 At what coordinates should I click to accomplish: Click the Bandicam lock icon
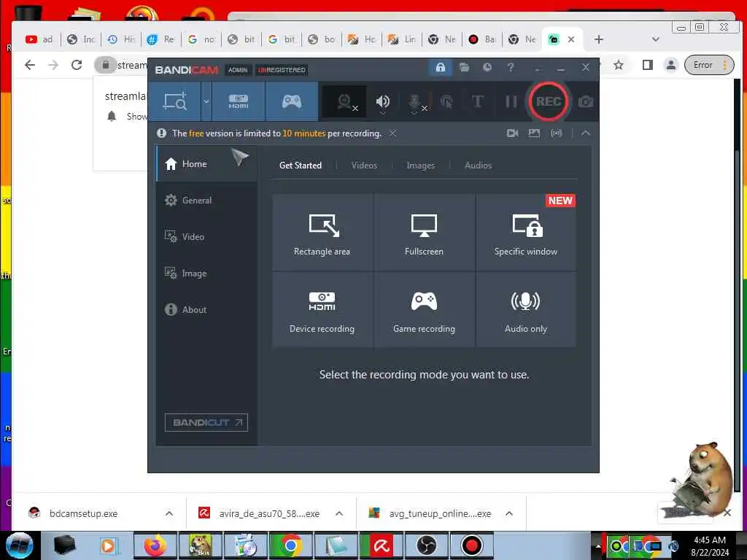pyautogui.click(x=440, y=67)
